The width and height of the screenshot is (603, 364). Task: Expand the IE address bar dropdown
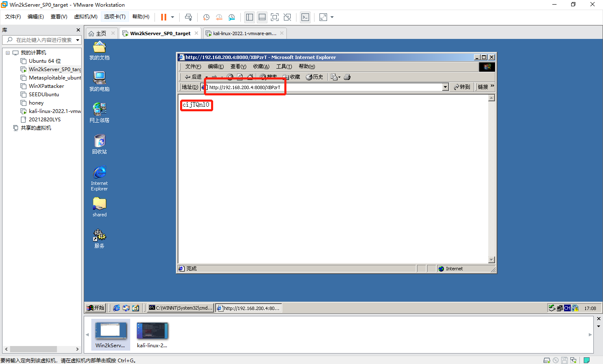point(446,87)
